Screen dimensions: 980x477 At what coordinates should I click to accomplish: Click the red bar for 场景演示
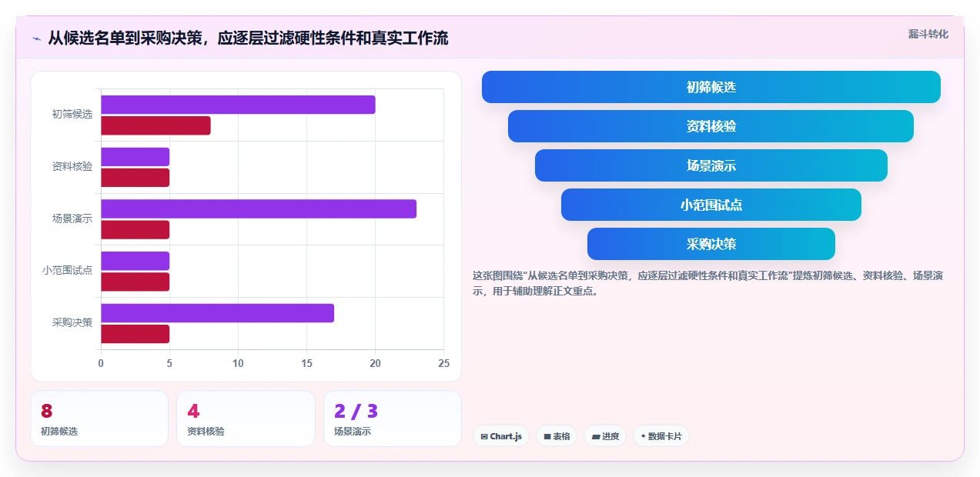(135, 229)
